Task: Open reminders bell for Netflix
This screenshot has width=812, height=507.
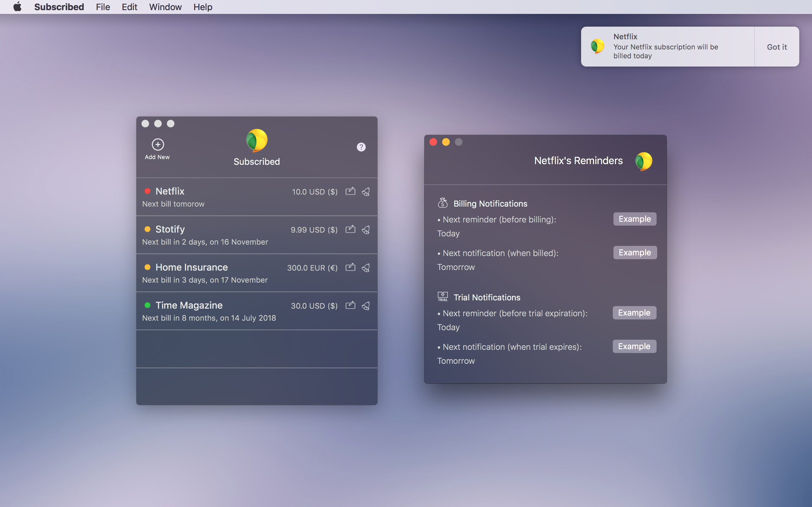Action: (x=366, y=191)
